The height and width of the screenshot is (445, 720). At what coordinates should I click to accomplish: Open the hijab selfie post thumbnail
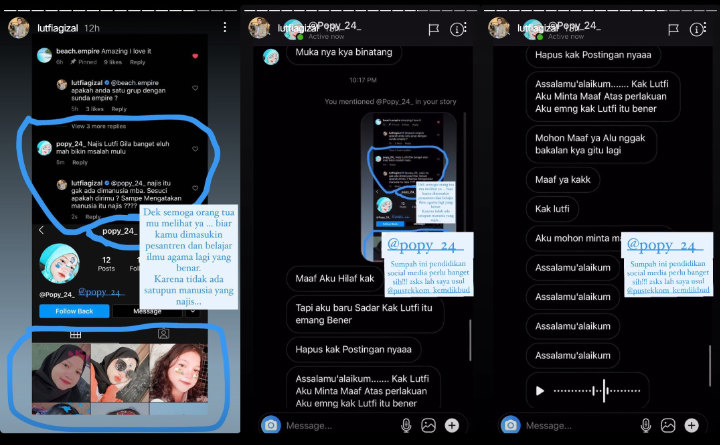61,373
